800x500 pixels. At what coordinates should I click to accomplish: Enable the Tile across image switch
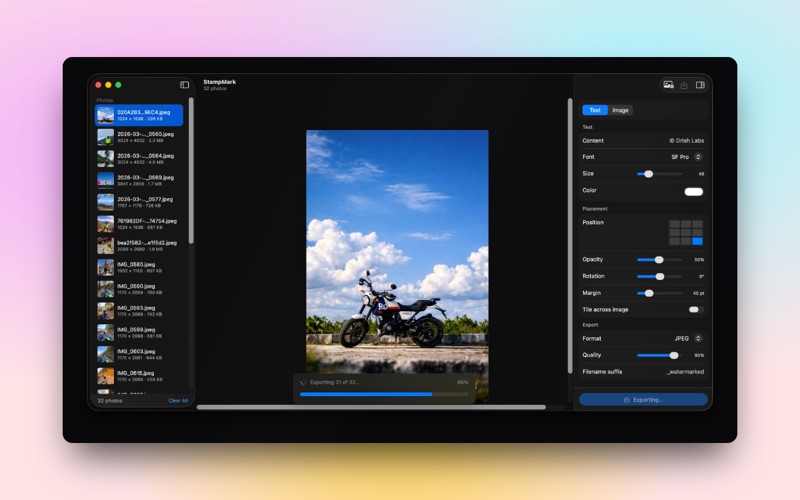tap(695, 310)
